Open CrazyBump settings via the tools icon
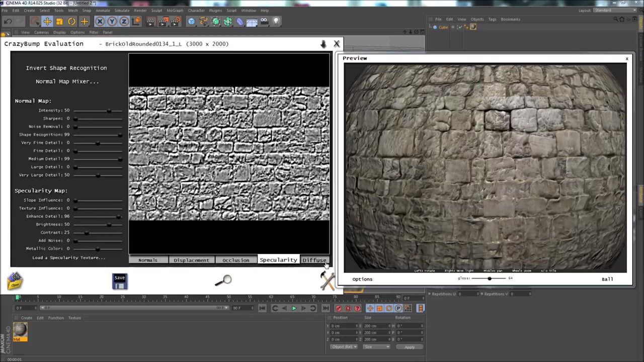Screen dimensions: 644x362 pos(327,279)
